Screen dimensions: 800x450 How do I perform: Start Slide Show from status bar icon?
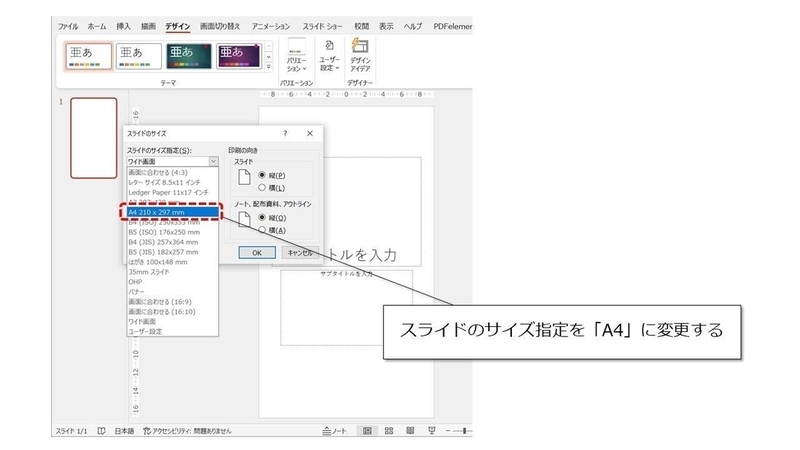click(432, 431)
